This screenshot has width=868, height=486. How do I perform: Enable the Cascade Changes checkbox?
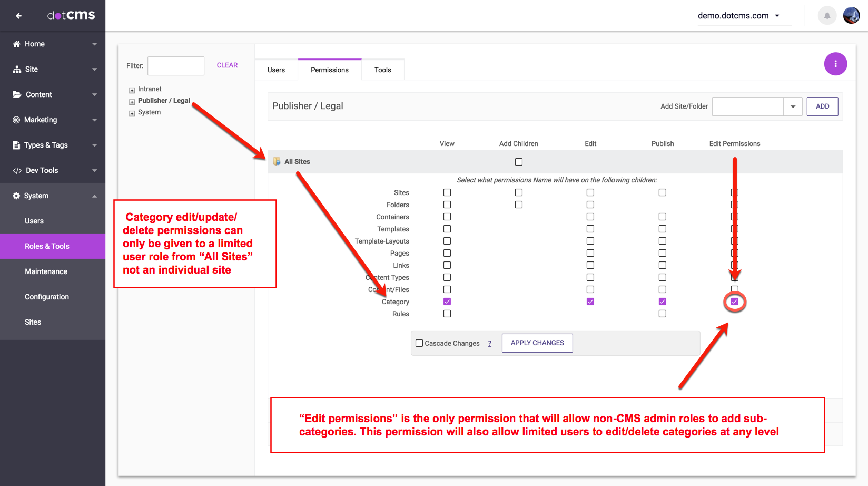point(419,343)
